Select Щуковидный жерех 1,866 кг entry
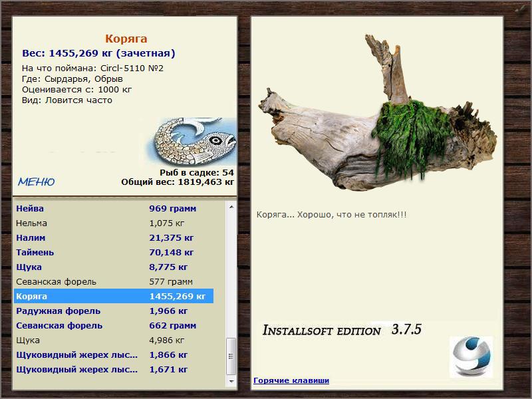Image resolution: width=532 pixels, height=399 pixels. click(x=114, y=354)
